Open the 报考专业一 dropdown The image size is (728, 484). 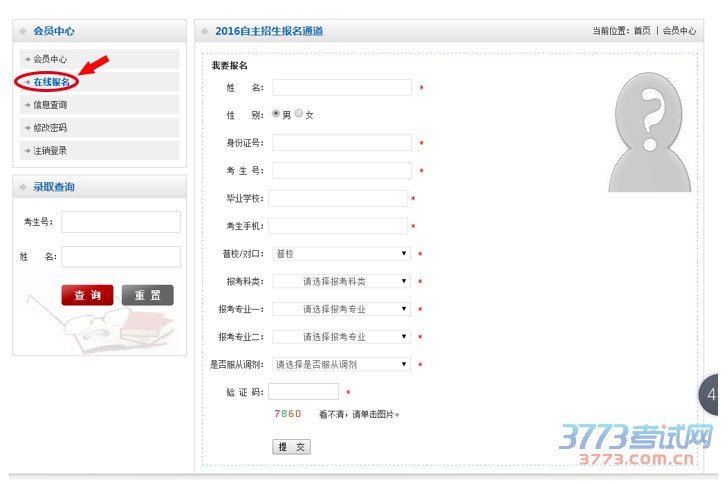[341, 309]
